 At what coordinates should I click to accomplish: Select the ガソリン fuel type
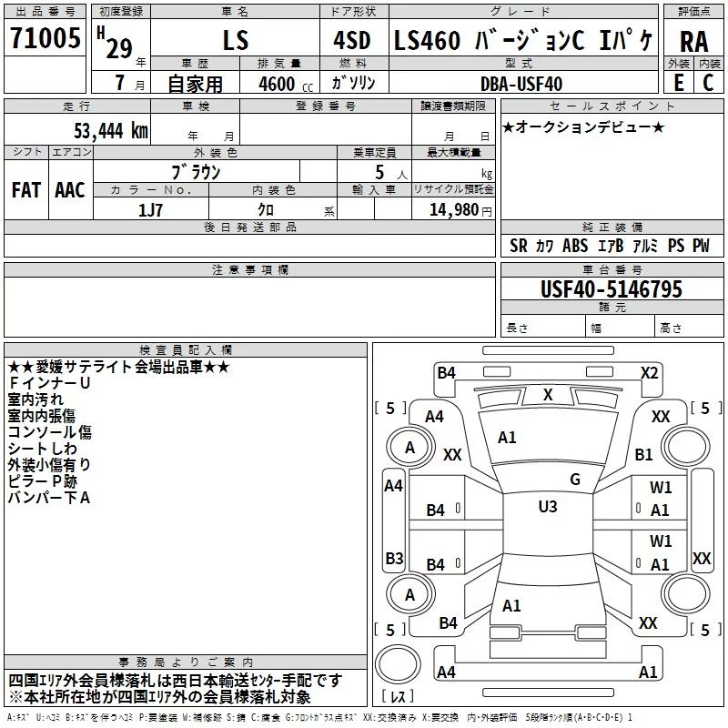[353, 83]
